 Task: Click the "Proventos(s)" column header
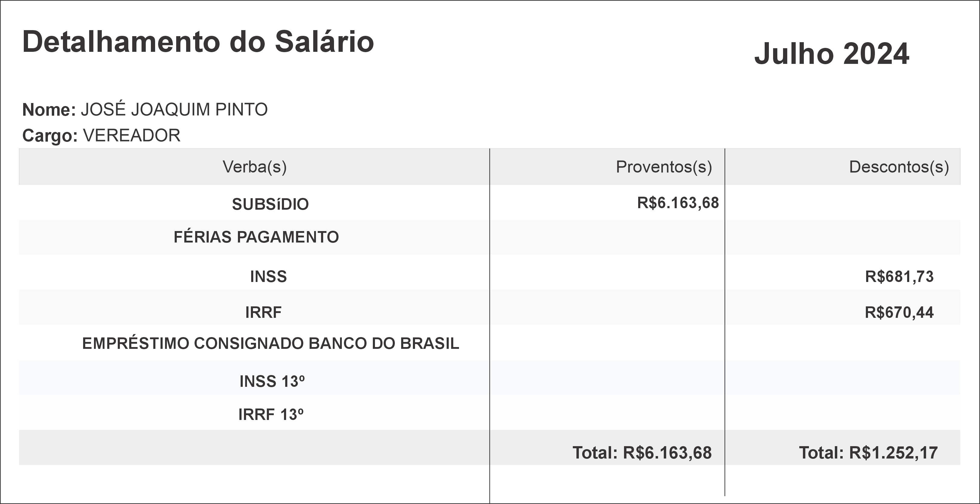tap(663, 167)
